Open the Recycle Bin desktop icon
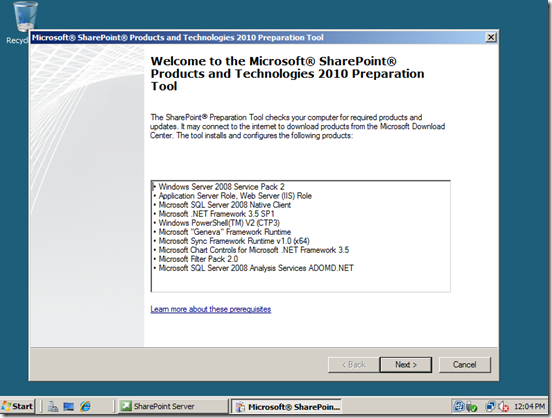Image resolution: width=552 pixels, height=418 pixels. click(22, 23)
